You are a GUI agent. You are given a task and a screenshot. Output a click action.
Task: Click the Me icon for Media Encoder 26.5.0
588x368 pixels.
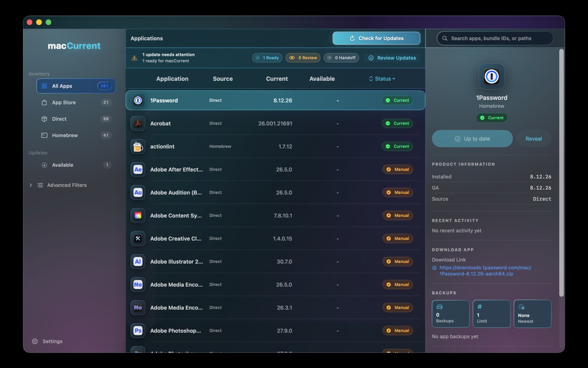tap(138, 285)
